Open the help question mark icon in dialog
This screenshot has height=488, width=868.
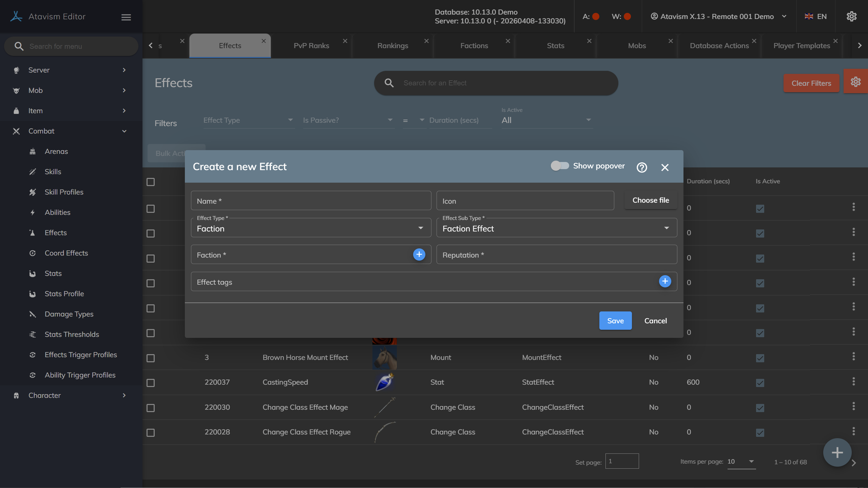641,167
